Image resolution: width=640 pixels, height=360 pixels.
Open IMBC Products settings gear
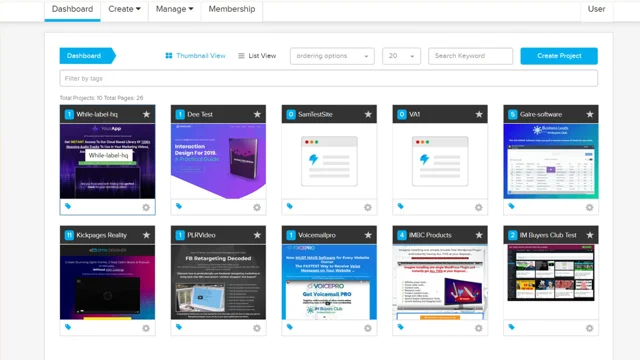[479, 328]
